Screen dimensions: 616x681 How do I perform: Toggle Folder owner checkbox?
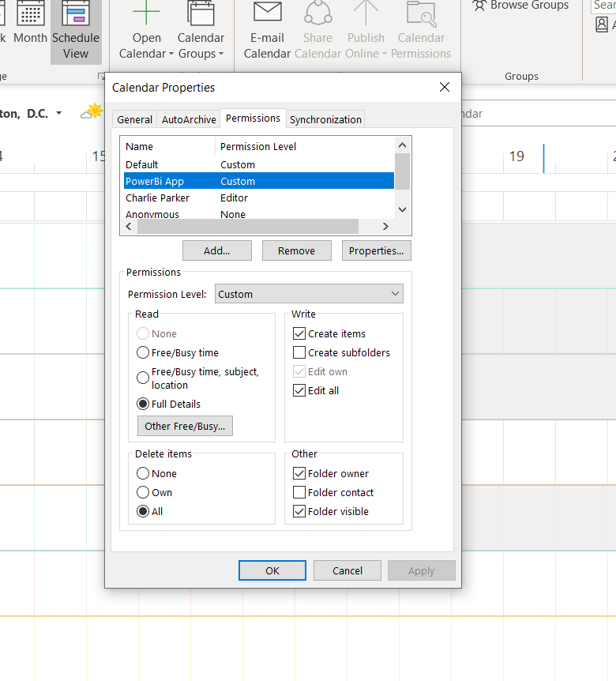(x=331, y=473)
